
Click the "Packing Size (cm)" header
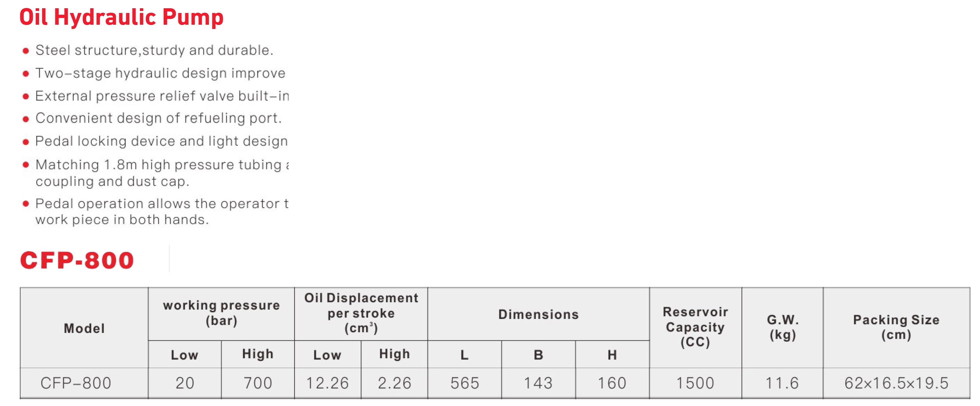pos(896,327)
